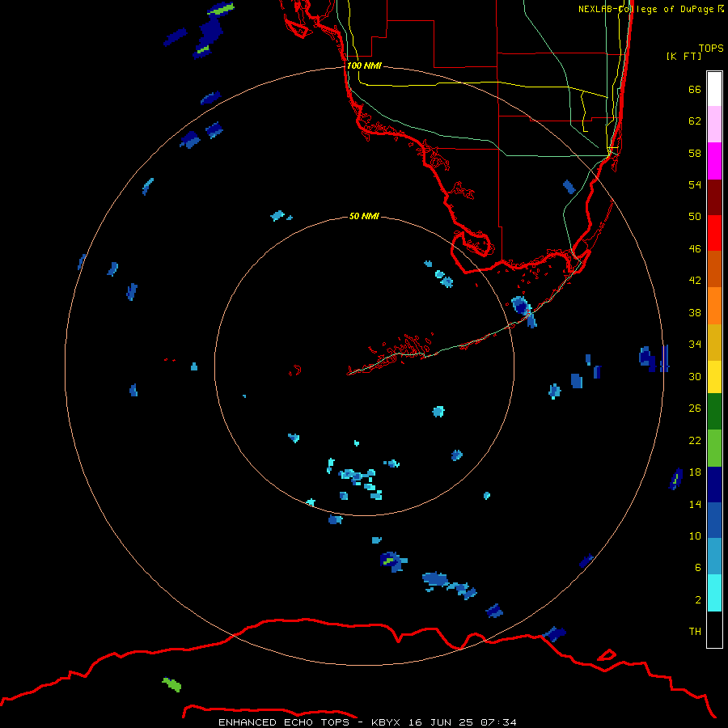Click the 'TH' threshold label
The height and width of the screenshot is (728, 728).
coord(695,632)
